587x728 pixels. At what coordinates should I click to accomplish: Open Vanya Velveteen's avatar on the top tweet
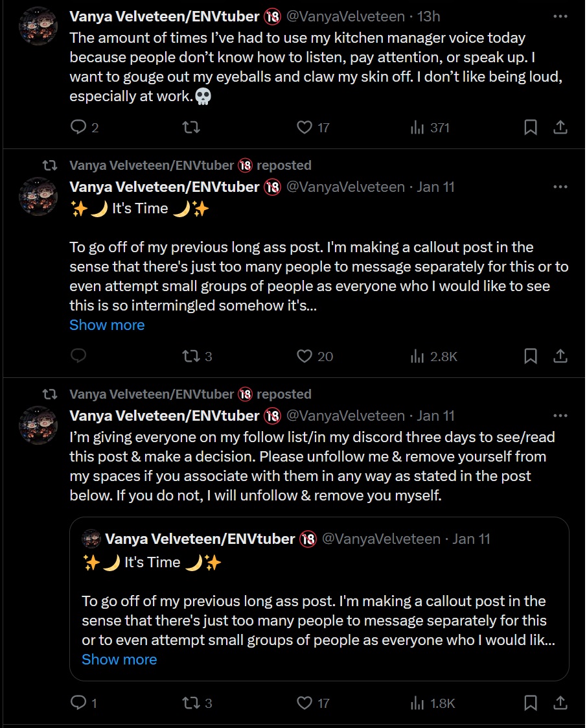tap(38, 25)
